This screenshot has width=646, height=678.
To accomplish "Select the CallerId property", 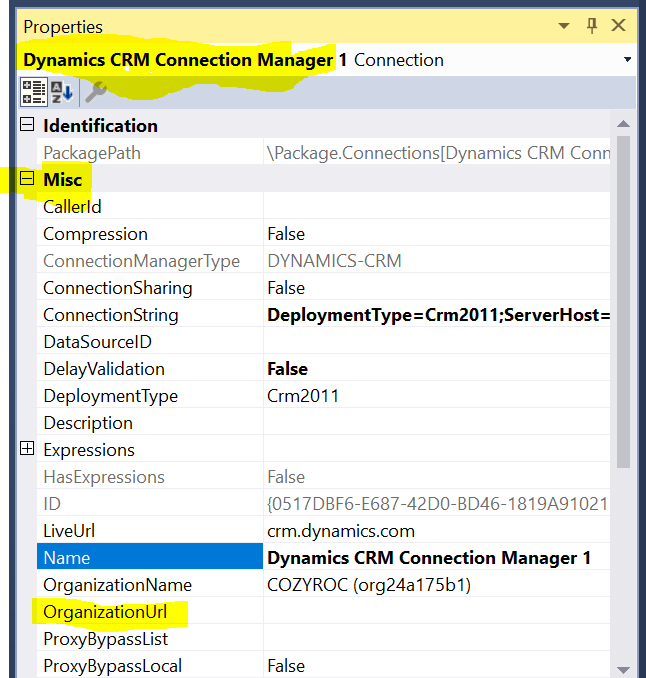I will (150, 207).
